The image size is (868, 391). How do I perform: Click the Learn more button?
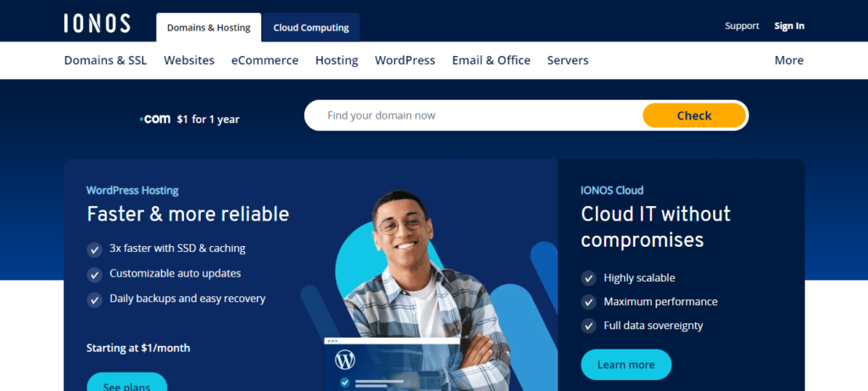tap(626, 365)
